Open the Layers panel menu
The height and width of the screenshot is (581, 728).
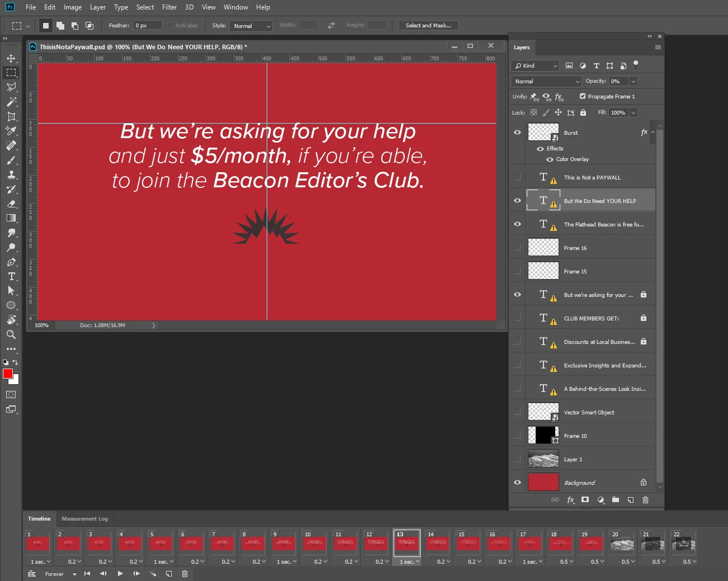point(658,48)
